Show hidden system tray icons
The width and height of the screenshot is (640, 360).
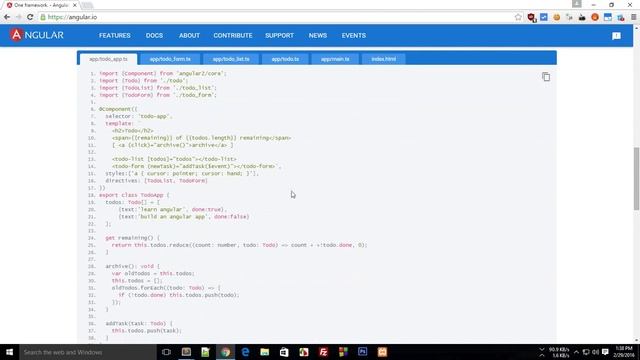click(576, 352)
